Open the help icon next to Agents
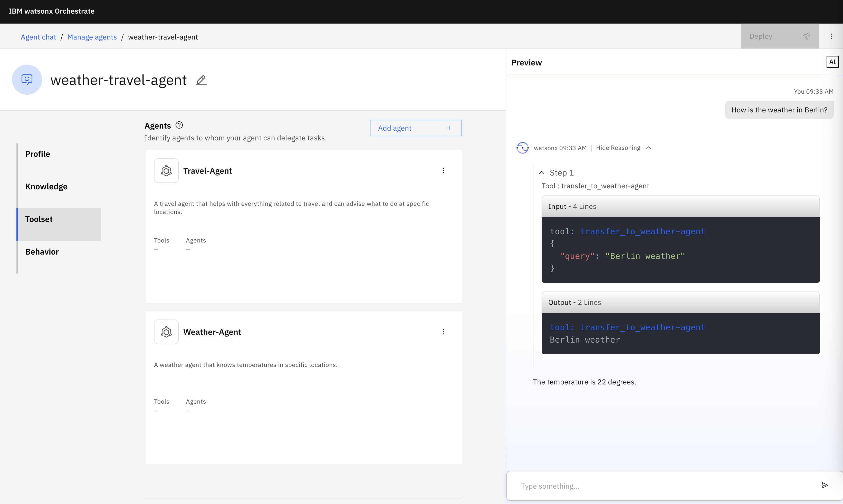Image resolution: width=843 pixels, height=504 pixels. pyautogui.click(x=179, y=125)
